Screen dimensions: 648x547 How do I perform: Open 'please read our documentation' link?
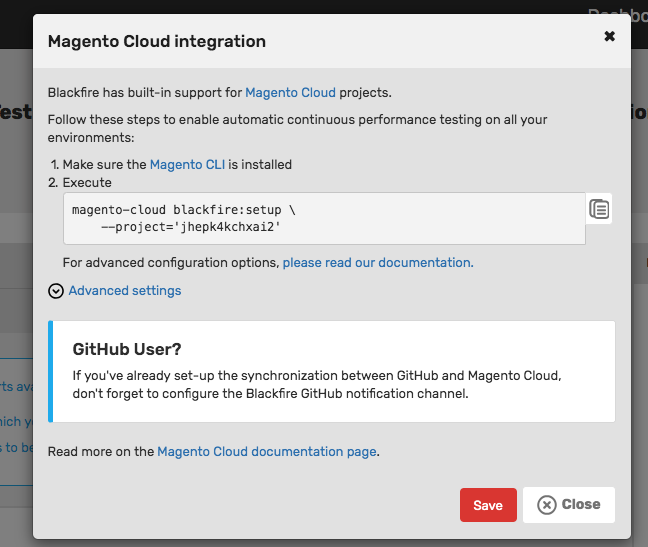pyautogui.click(x=378, y=263)
